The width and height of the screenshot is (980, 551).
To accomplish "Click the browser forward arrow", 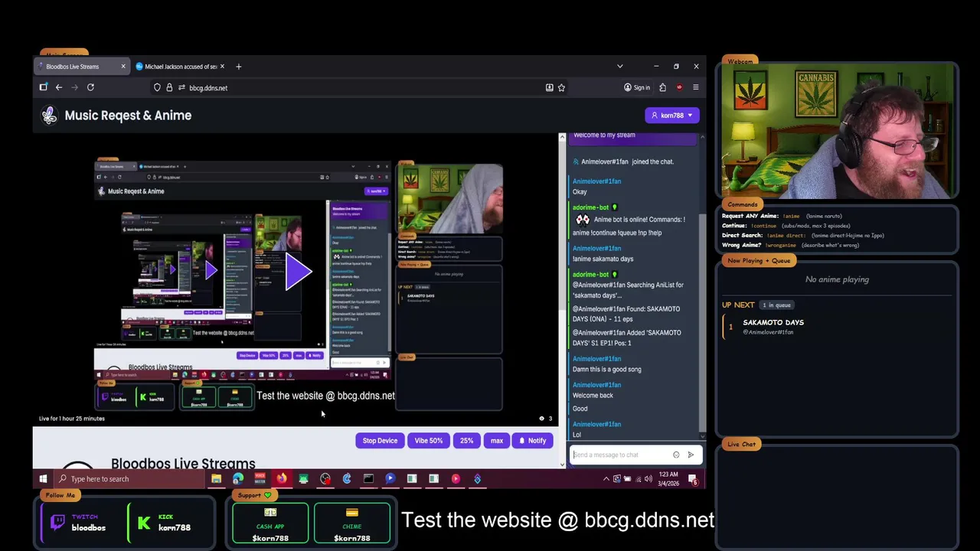I will 74,87.
